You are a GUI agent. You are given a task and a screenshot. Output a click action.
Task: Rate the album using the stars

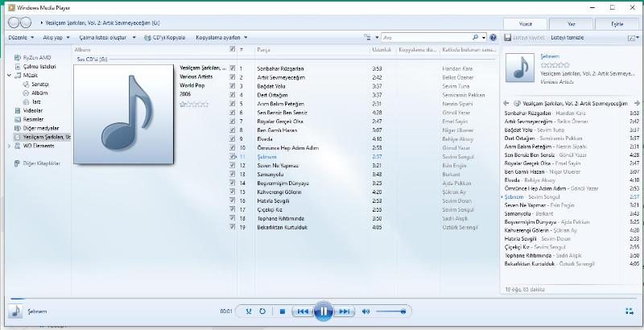[x=194, y=105]
